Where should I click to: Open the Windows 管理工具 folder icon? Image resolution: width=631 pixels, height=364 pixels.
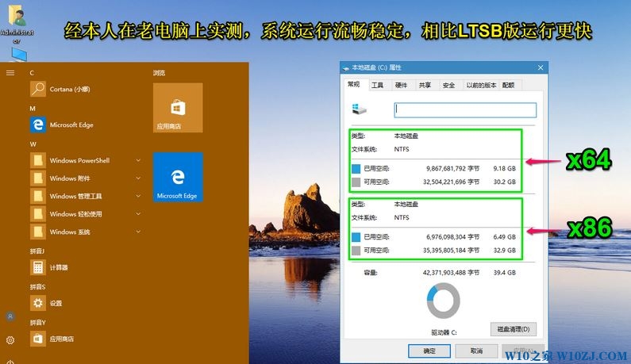[x=38, y=196]
